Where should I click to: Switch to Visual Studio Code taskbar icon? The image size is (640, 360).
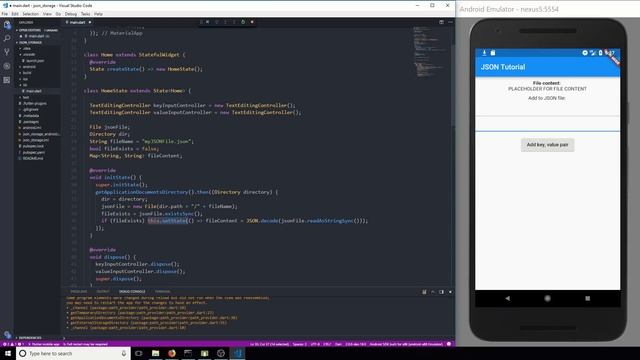coord(238,353)
